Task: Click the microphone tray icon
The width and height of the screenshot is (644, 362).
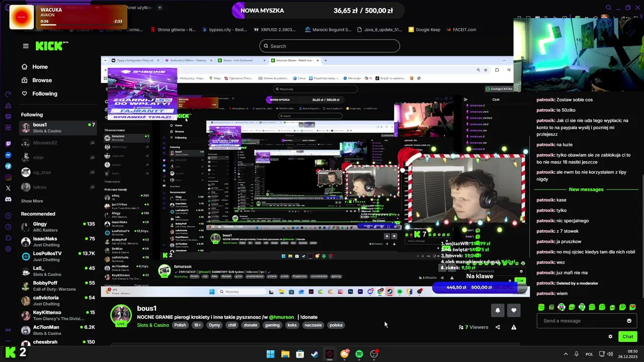Action: click(x=577, y=354)
